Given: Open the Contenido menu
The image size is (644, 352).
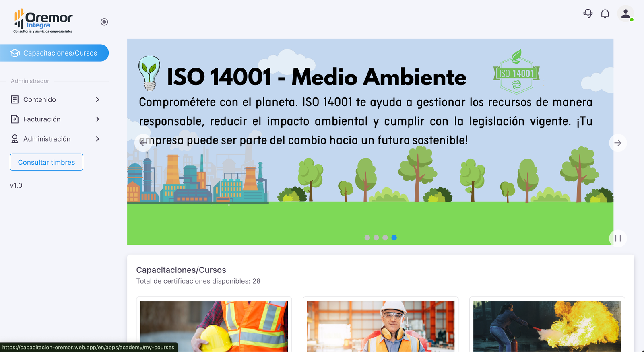Looking at the screenshot, I should tap(55, 99).
